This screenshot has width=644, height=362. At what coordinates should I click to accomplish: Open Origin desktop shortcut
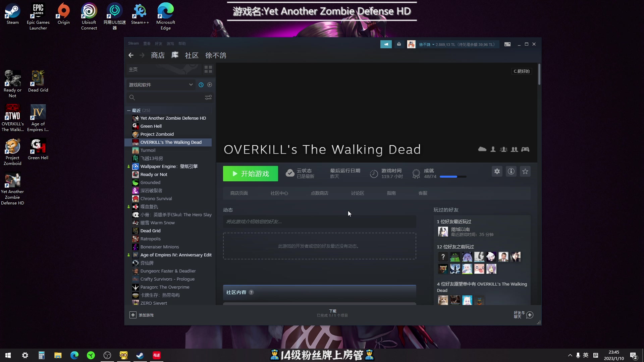63,14
